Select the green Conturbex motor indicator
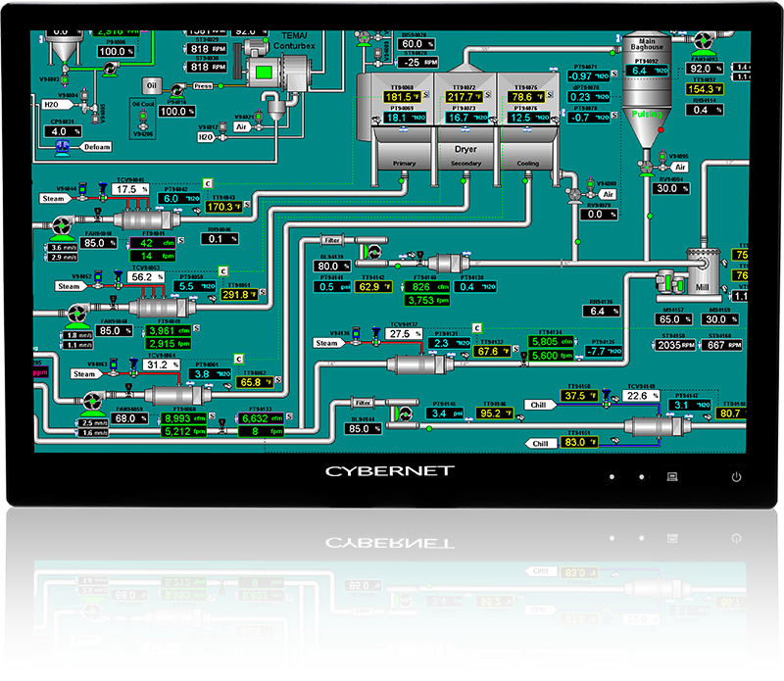Image resolution: width=784 pixels, height=681 pixels. (x=263, y=73)
